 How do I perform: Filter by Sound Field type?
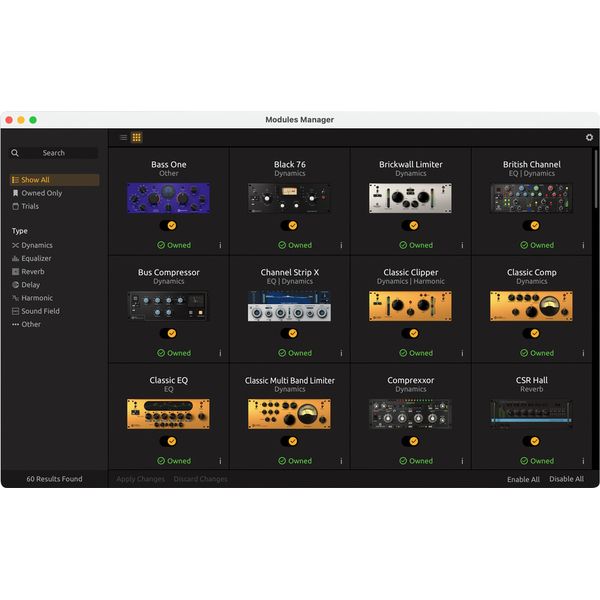pyautogui.click(x=36, y=311)
